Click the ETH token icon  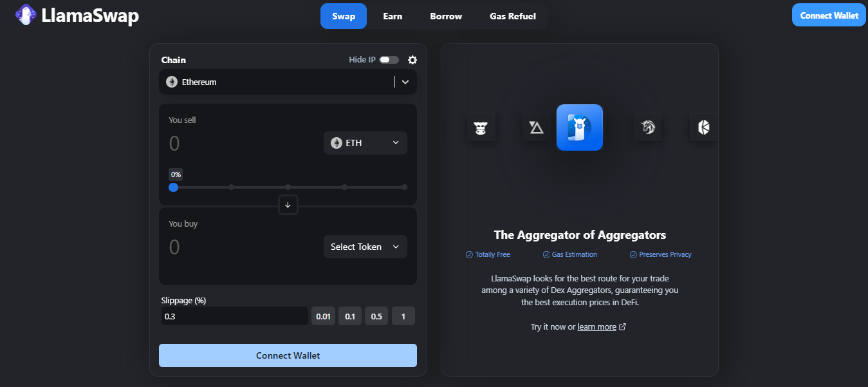coord(337,143)
